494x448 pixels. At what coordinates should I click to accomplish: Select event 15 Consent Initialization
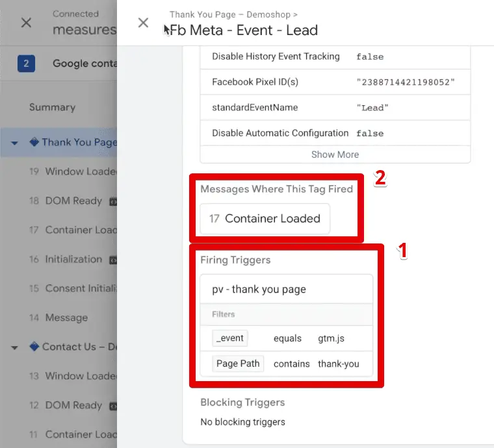click(73, 288)
